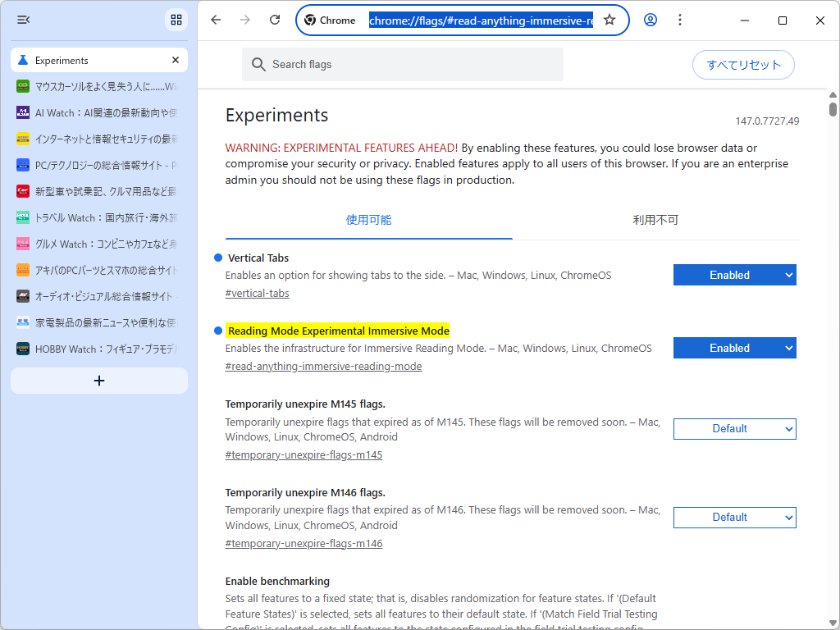Reload the current page
Viewport: 840px width, 630px height.
(275, 20)
